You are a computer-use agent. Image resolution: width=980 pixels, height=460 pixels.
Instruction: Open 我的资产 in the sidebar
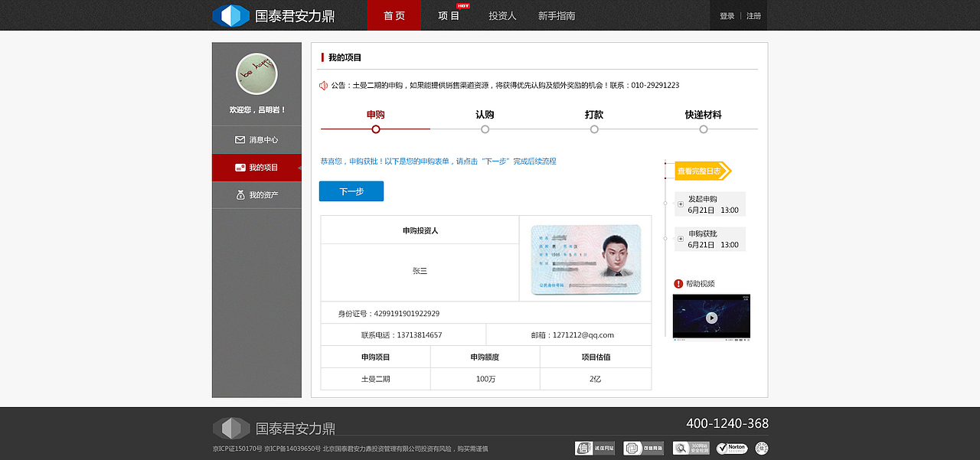[x=256, y=195]
